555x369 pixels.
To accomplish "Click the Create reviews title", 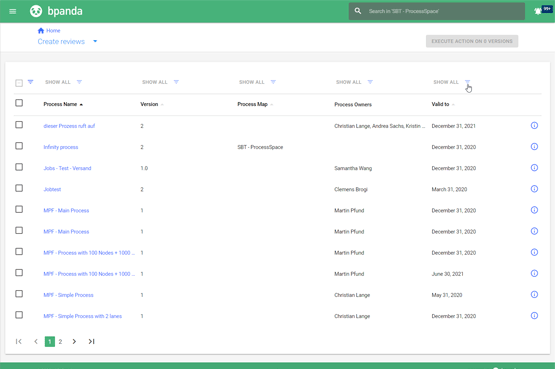I will tap(61, 41).
